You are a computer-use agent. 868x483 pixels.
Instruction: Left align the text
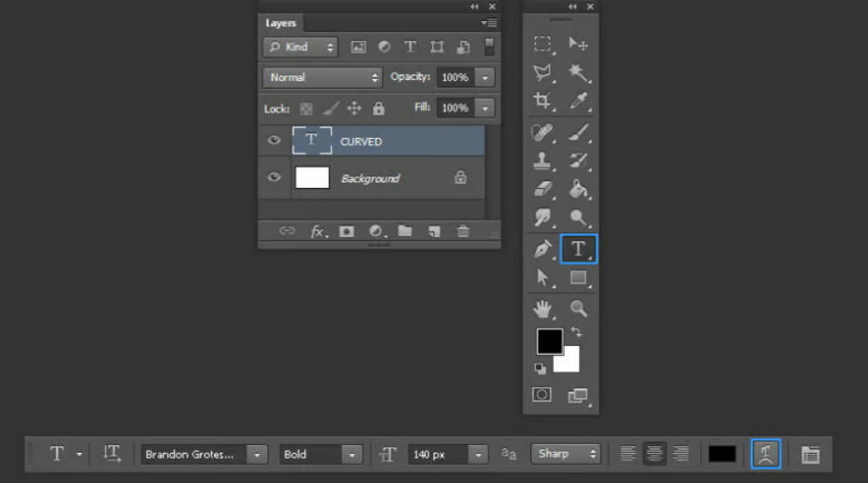pyautogui.click(x=627, y=454)
